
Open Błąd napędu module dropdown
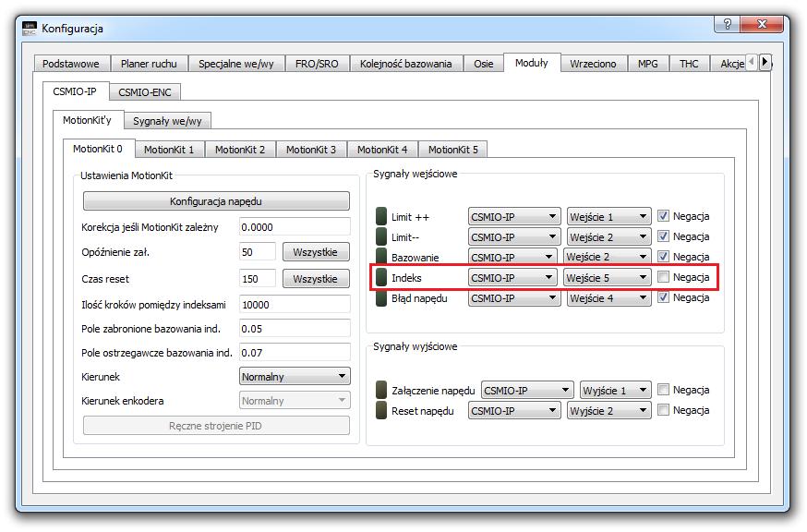(x=514, y=297)
